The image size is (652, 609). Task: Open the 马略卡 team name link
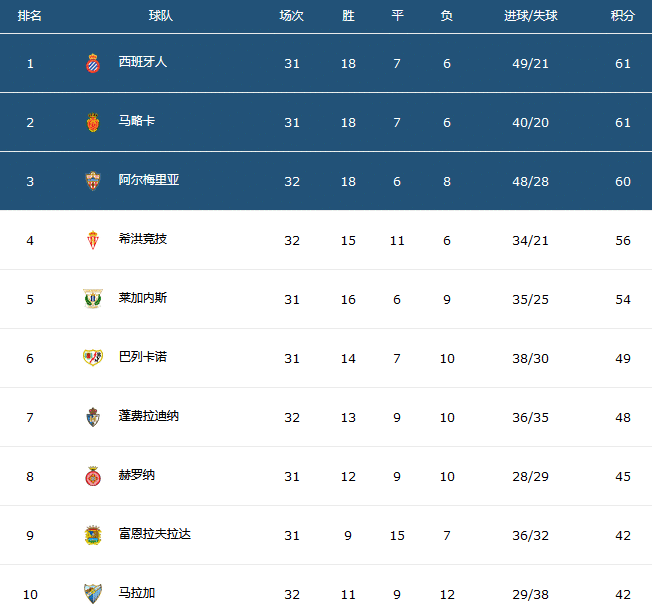[137, 121]
